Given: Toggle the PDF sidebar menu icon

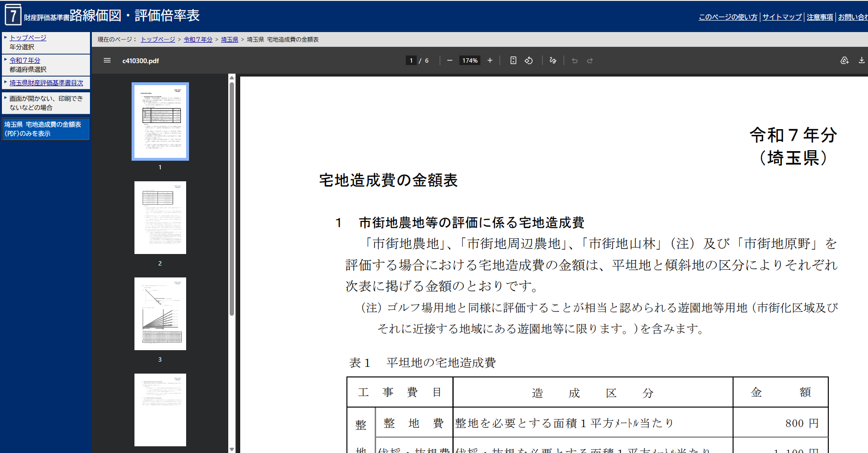Looking at the screenshot, I should pyautogui.click(x=107, y=61).
